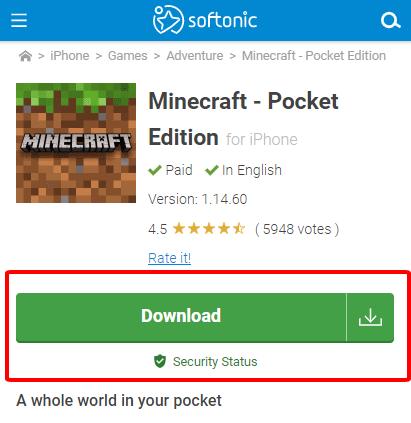
Task: Select the third rating star
Action: [x=209, y=229]
